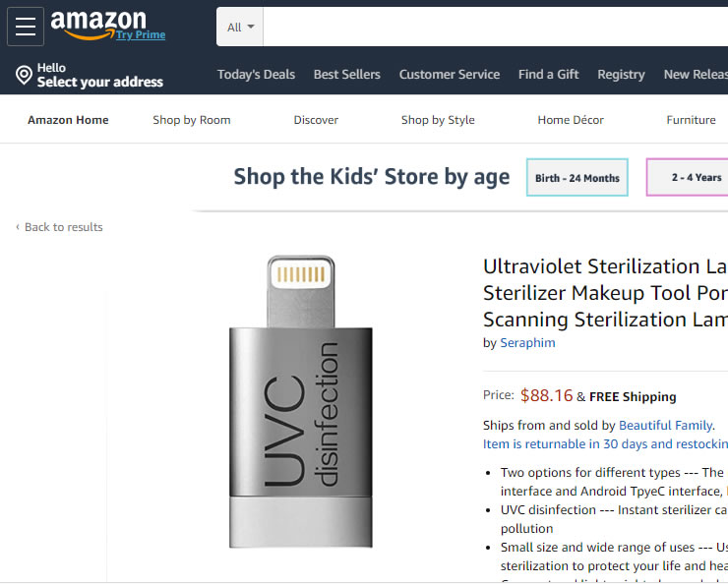
Task: Switch to Shop by Room tab
Action: pyautogui.click(x=192, y=120)
